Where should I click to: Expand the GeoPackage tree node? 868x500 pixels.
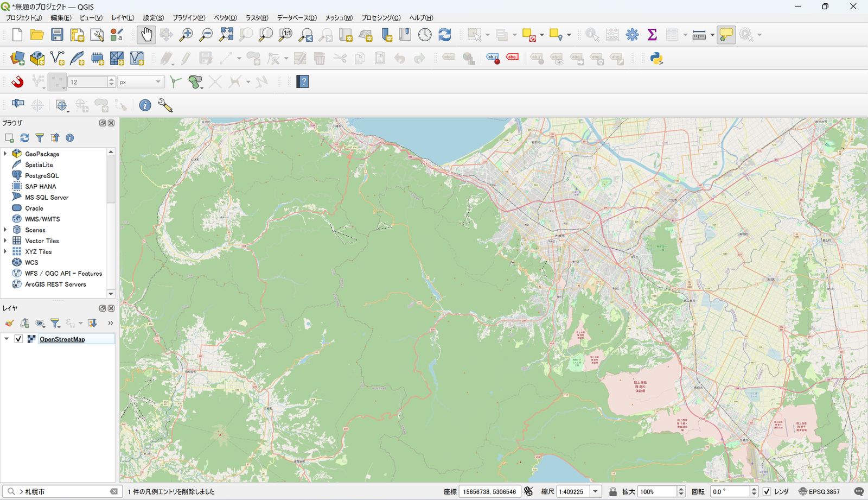click(x=5, y=154)
